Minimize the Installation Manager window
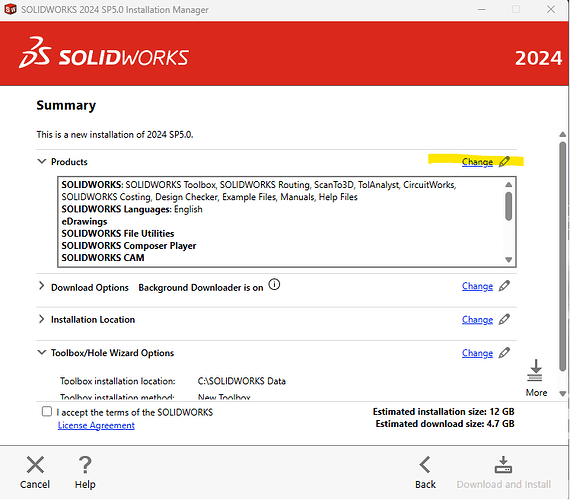The height and width of the screenshot is (500, 570). tap(482, 9)
